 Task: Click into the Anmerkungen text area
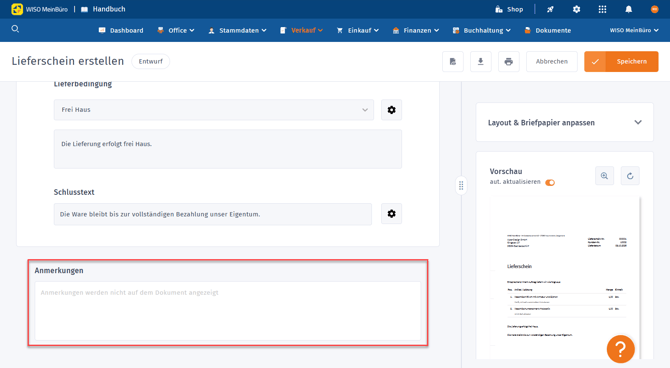coord(228,311)
